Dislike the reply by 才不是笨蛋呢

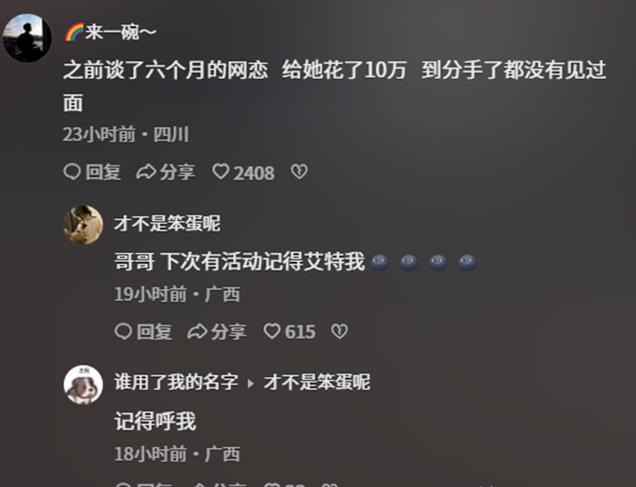[339, 331]
